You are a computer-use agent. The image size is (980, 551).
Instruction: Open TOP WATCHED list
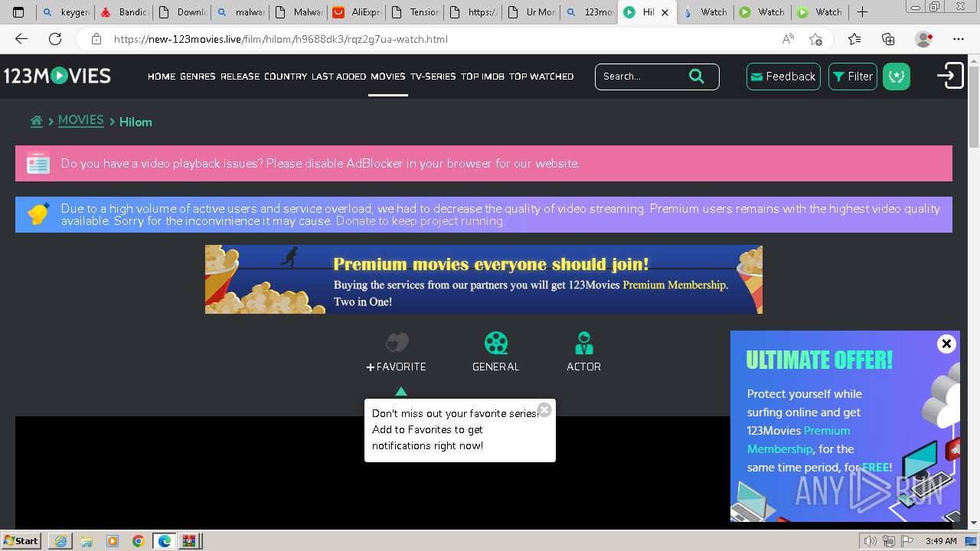541,77
